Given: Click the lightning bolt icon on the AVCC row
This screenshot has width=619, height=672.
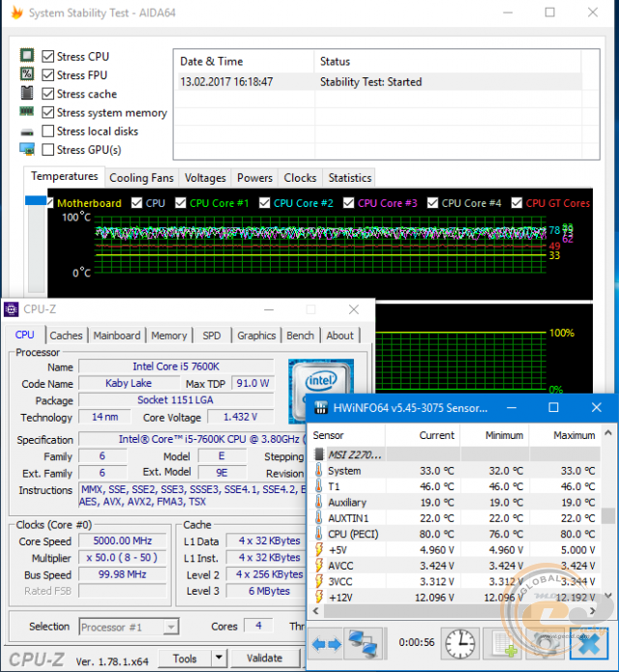Looking at the screenshot, I should (x=318, y=566).
